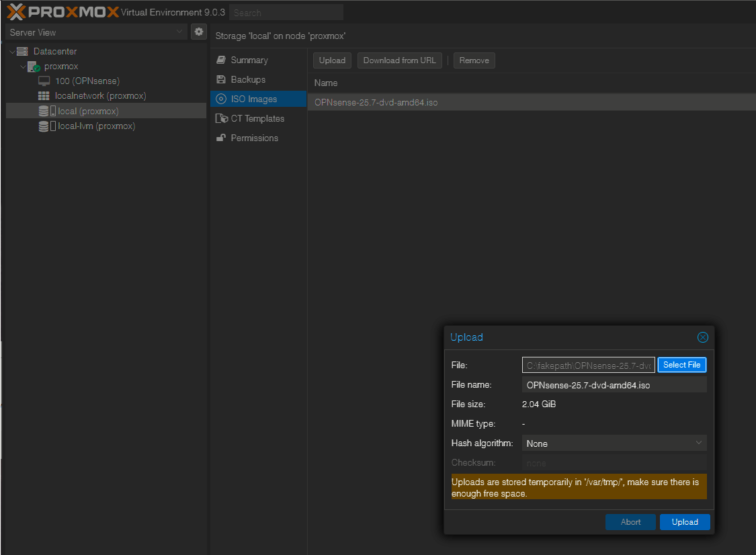This screenshot has width=756, height=555.
Task: Edit the File name field
Action: click(614, 385)
